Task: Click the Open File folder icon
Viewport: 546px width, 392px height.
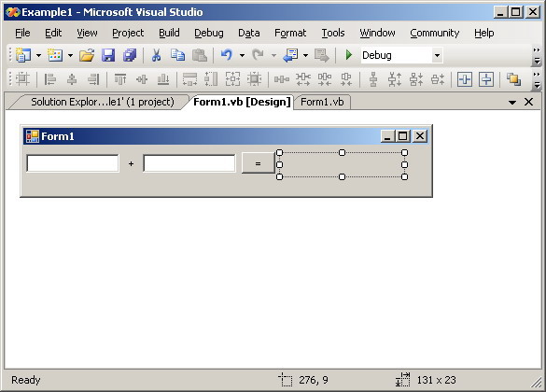Action: pos(87,55)
